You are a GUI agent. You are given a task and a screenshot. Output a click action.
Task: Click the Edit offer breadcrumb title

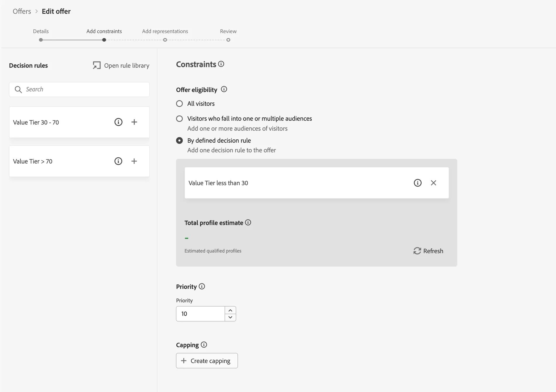(x=56, y=11)
